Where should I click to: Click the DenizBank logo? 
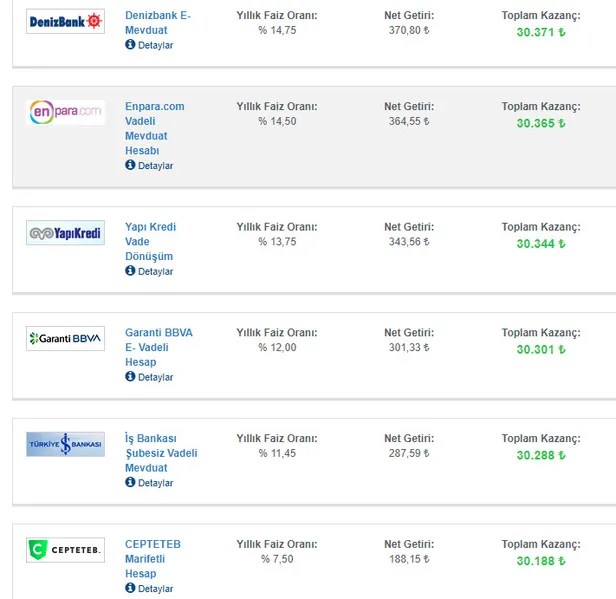point(65,21)
